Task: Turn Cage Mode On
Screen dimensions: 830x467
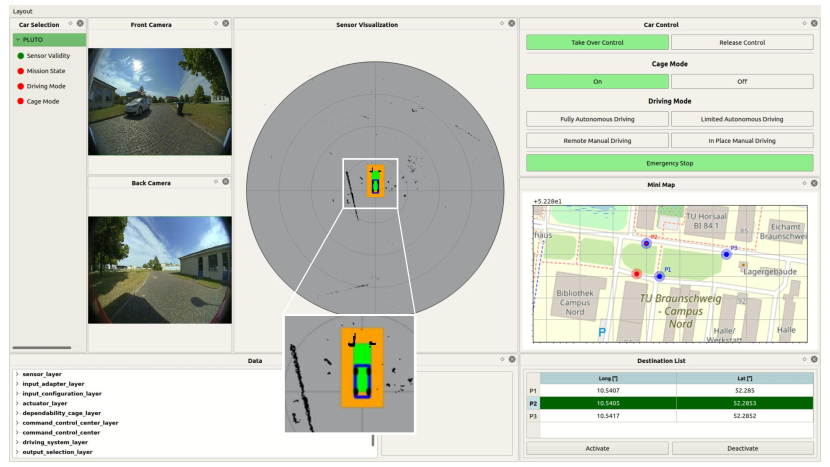Action: 597,82
